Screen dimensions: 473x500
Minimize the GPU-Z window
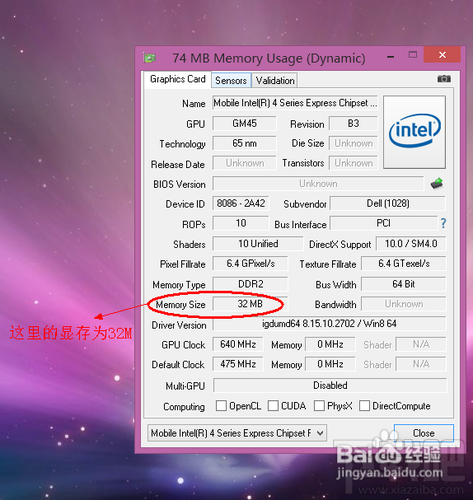(390, 56)
